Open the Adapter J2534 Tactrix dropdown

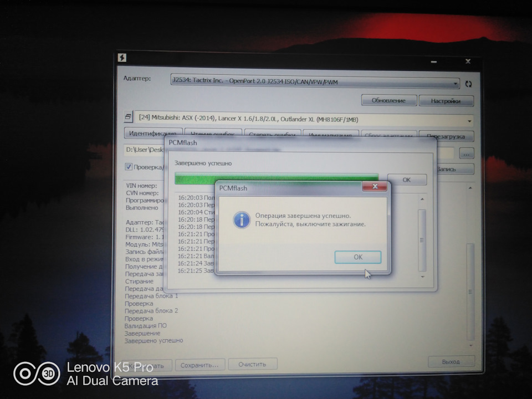click(315, 81)
